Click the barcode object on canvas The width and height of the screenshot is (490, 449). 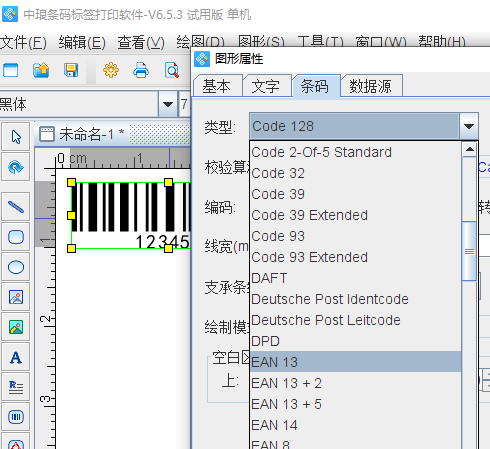pos(131,215)
